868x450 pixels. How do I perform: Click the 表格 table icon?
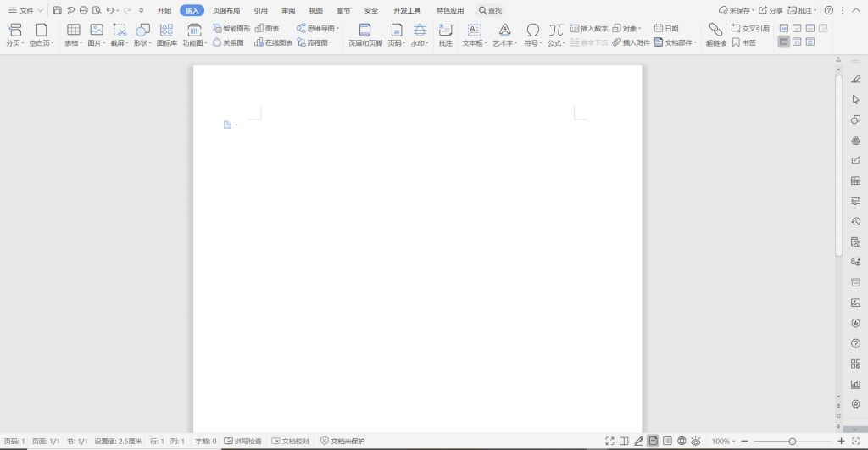pos(74,30)
